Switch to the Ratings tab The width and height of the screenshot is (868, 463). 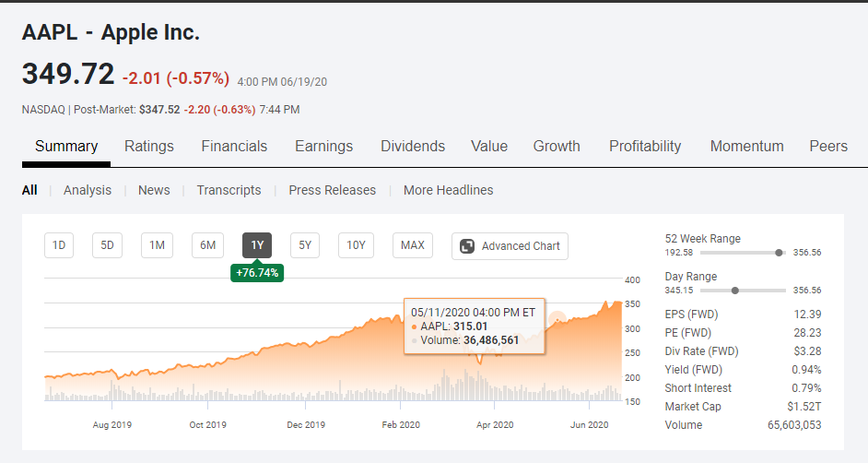tap(149, 147)
